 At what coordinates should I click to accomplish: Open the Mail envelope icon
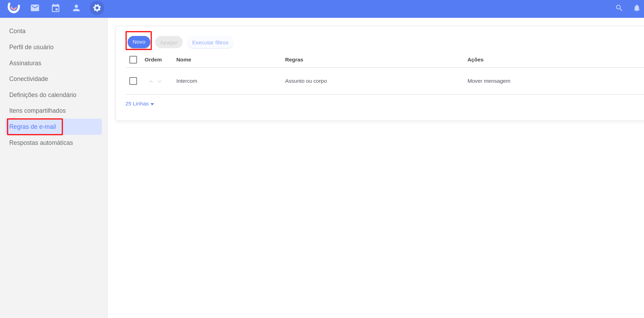pos(35,8)
